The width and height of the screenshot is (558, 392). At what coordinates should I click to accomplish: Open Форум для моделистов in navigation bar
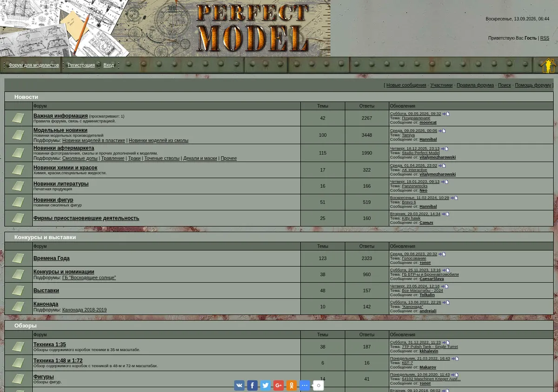pyautogui.click(x=34, y=65)
